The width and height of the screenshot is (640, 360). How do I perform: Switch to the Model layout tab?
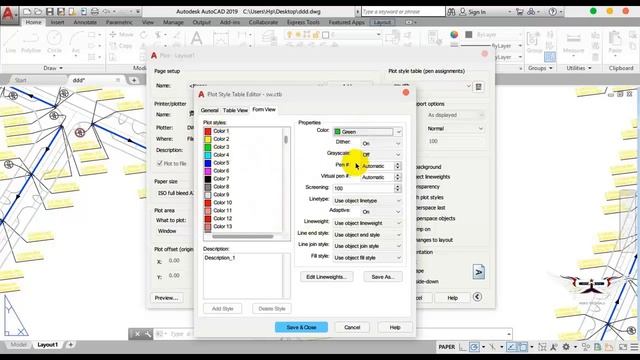[18, 345]
